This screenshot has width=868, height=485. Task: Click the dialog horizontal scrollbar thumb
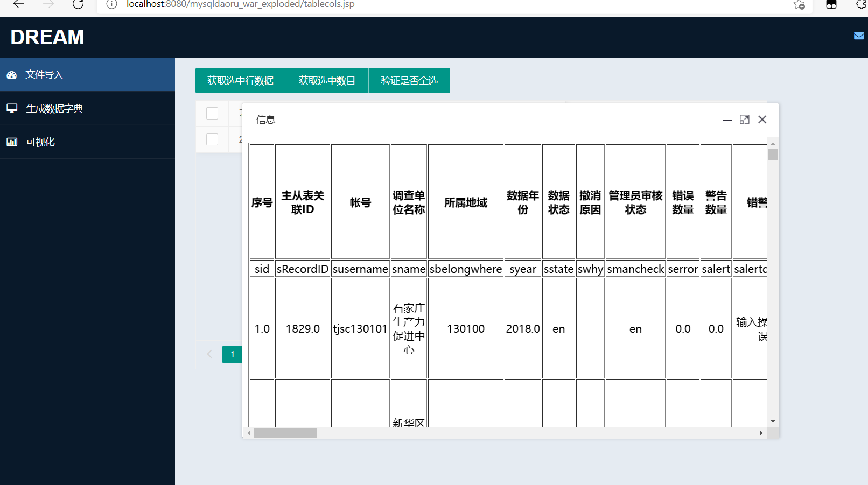pyautogui.click(x=285, y=433)
